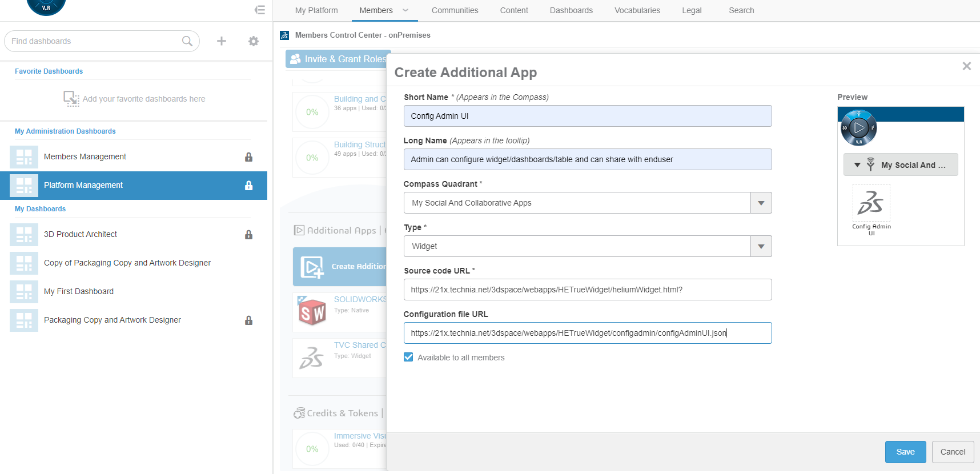This screenshot has height=474, width=980.
Task: Switch to the Communities tab
Action: (455, 10)
